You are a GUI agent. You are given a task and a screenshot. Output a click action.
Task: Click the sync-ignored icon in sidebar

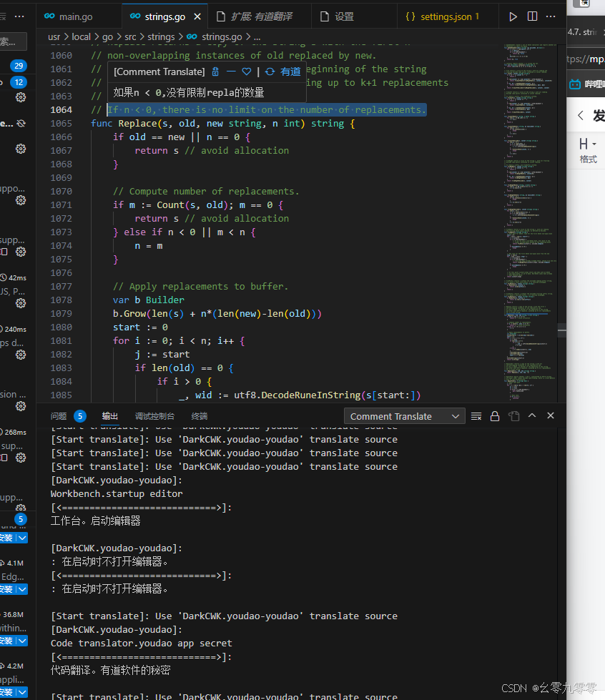coord(21,124)
